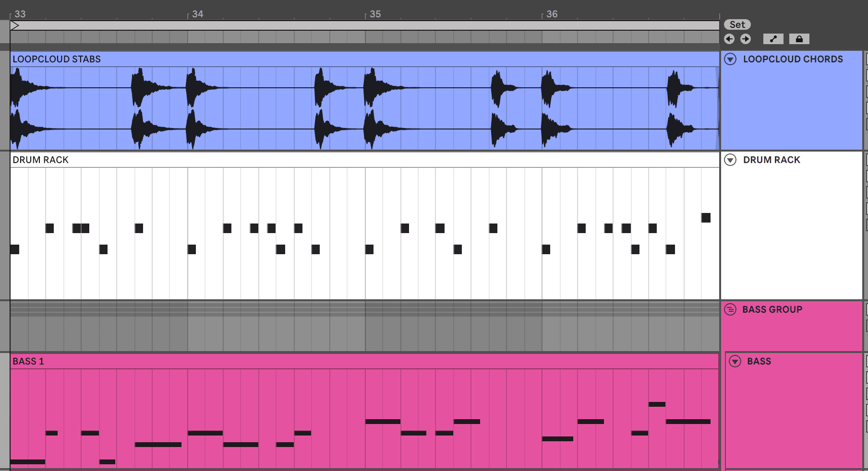The width and height of the screenshot is (868, 471).
Task: Collapse the BASS track triangle
Action: [x=735, y=361]
